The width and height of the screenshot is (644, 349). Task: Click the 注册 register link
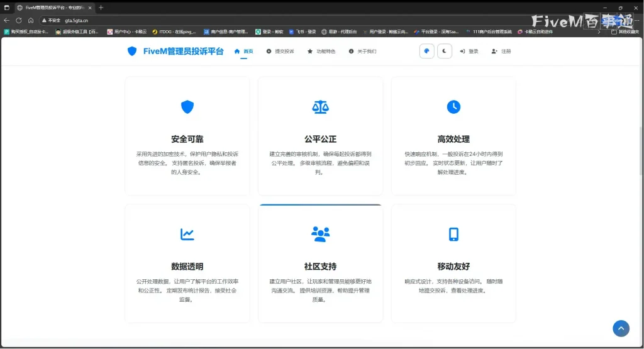tap(502, 52)
